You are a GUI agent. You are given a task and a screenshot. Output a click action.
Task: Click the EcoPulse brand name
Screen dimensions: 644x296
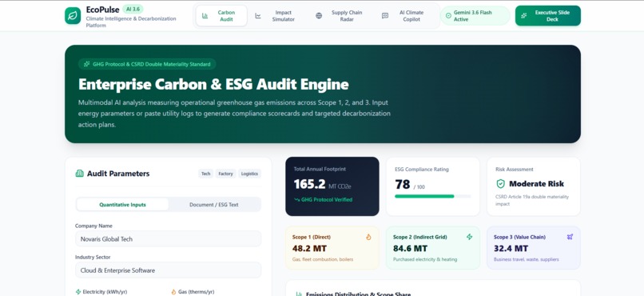click(x=103, y=10)
